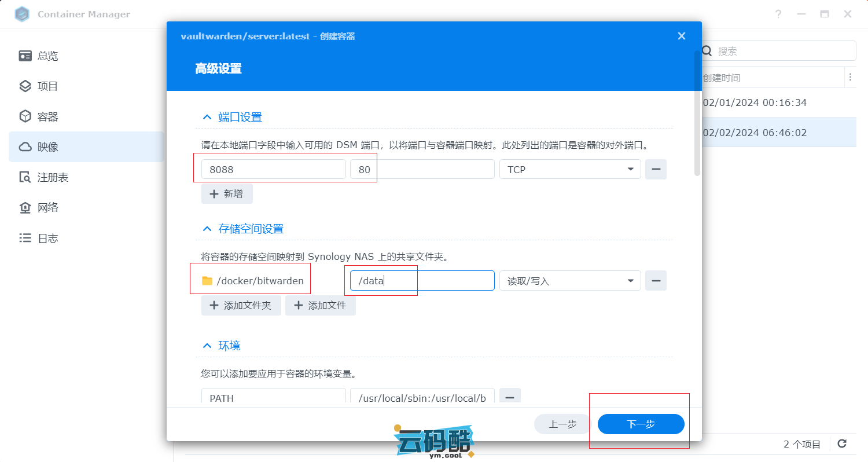Screen dimensions: 868x462
Task: Remove the /docker/bitwarden volume mapping row
Action: pos(656,281)
